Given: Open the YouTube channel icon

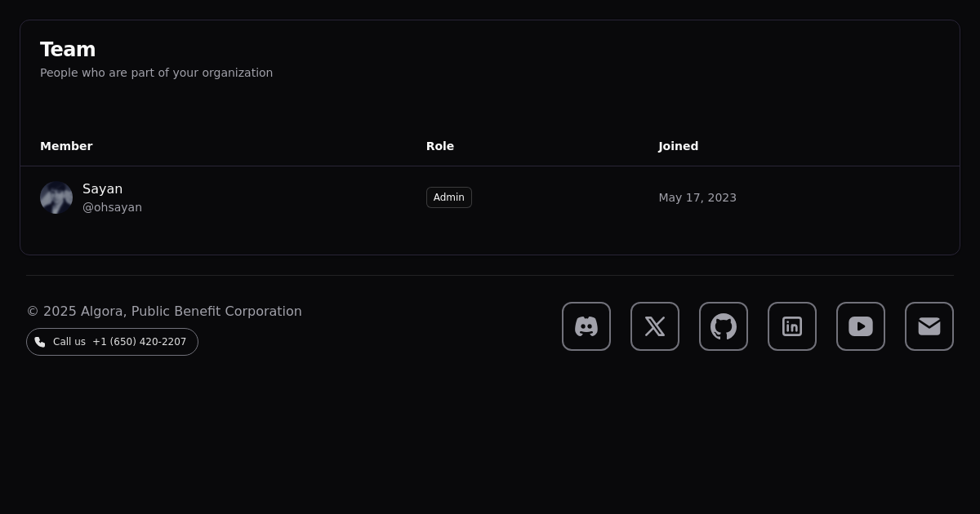Looking at the screenshot, I should 861,326.
